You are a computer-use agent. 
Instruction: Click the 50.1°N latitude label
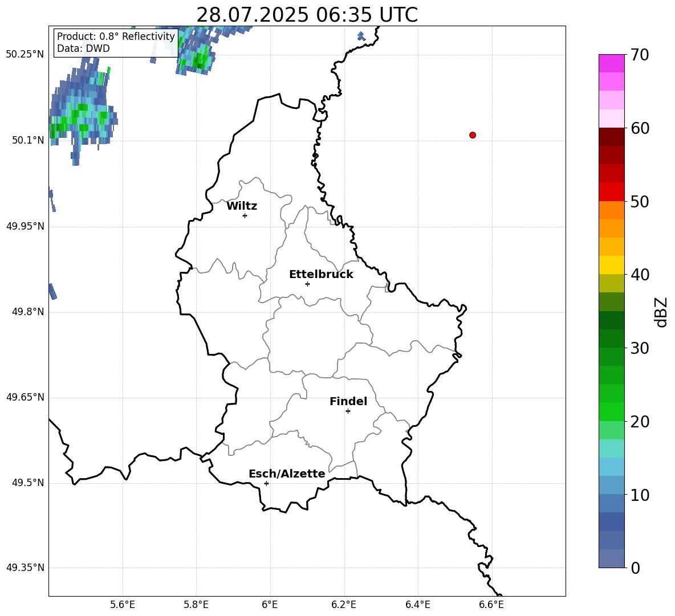(x=28, y=140)
